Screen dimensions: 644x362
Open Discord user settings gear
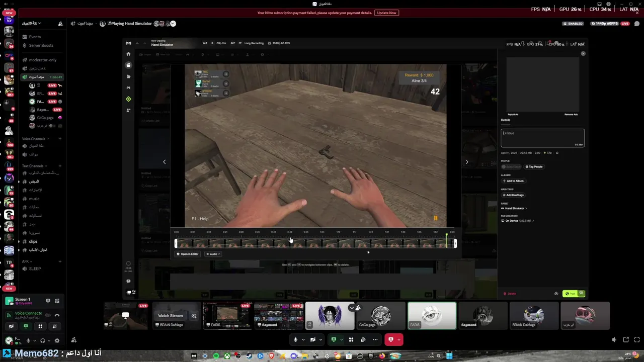point(56,340)
